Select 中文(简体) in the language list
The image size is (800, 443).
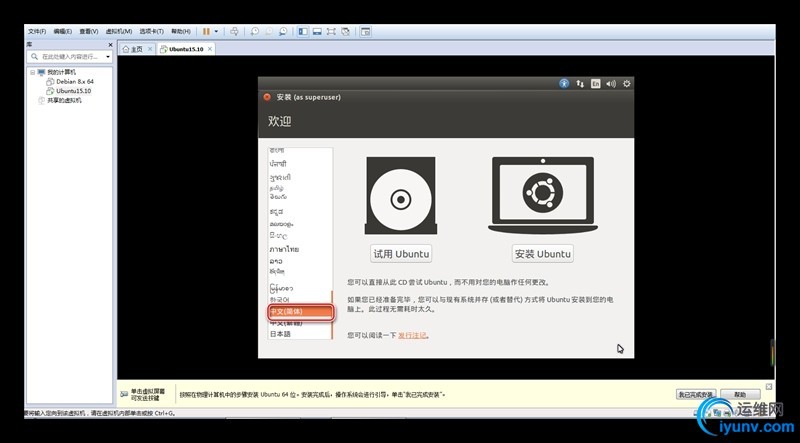click(x=301, y=312)
